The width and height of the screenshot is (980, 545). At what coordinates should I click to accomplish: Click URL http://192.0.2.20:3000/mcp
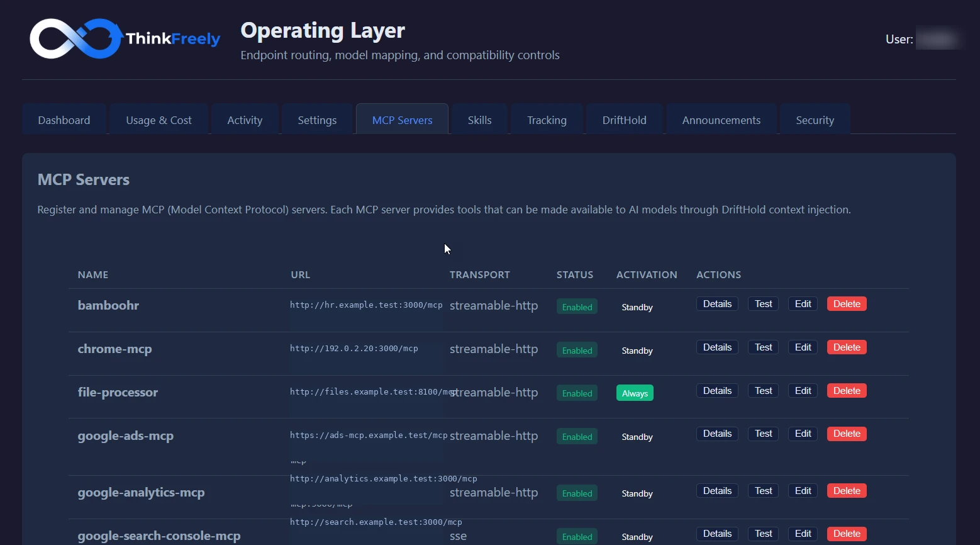354,348
